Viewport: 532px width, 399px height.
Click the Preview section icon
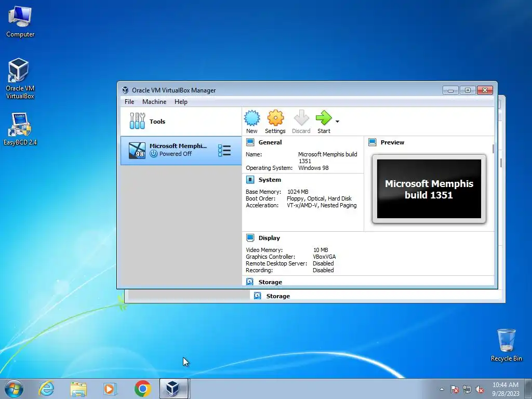pyautogui.click(x=372, y=142)
